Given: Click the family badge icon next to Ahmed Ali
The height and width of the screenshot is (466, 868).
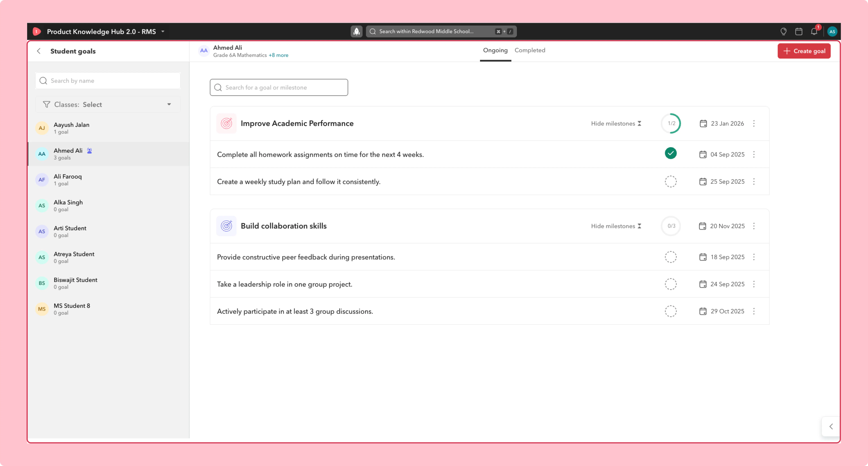Looking at the screenshot, I should click(89, 151).
